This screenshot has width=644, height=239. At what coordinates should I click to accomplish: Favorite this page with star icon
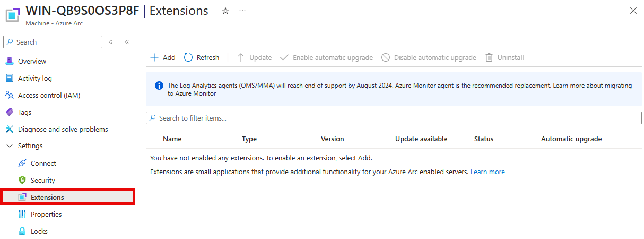point(225,11)
